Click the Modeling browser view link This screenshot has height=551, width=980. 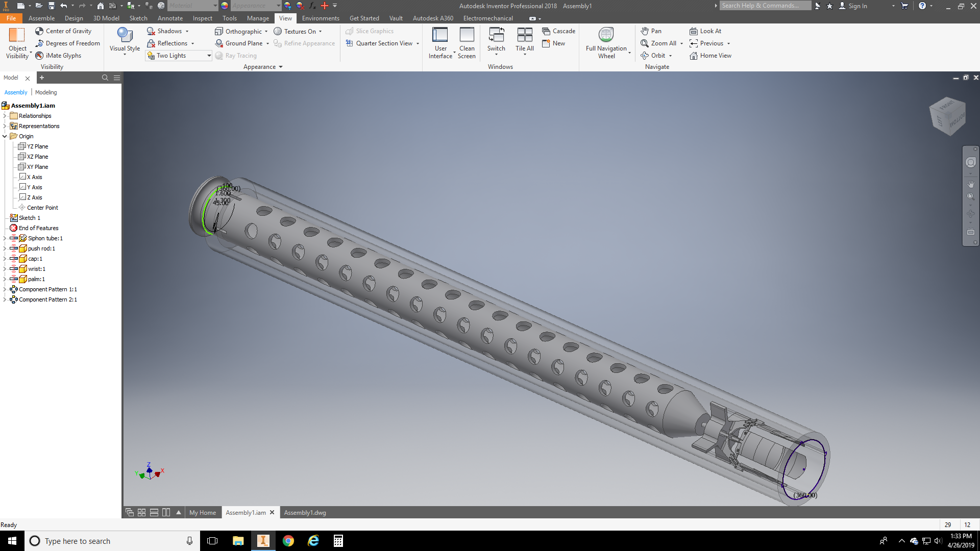click(46, 92)
